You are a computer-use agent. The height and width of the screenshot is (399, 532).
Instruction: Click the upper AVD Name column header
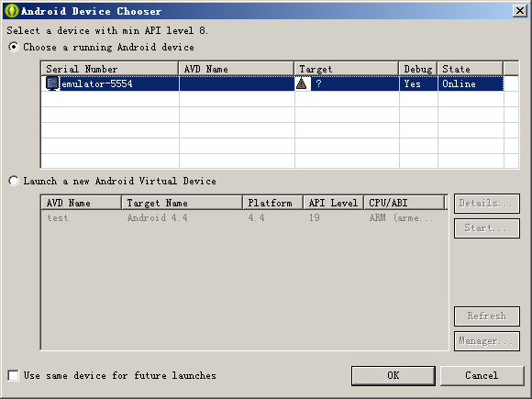point(237,69)
